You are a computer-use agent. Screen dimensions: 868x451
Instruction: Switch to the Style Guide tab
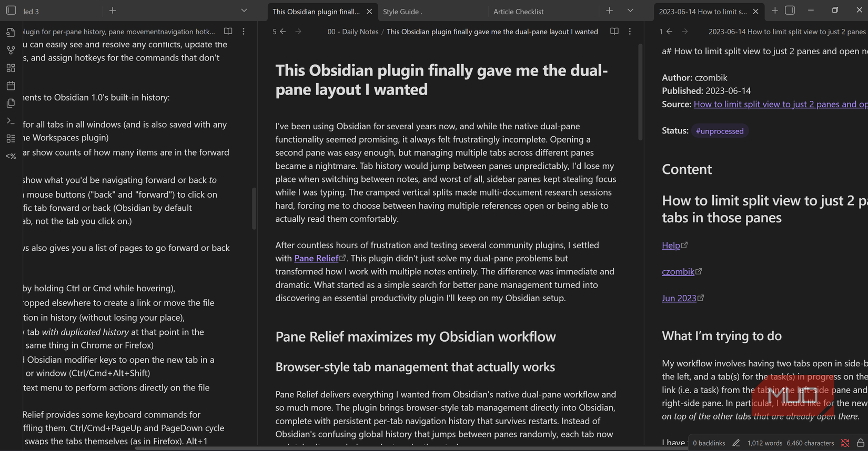(402, 12)
